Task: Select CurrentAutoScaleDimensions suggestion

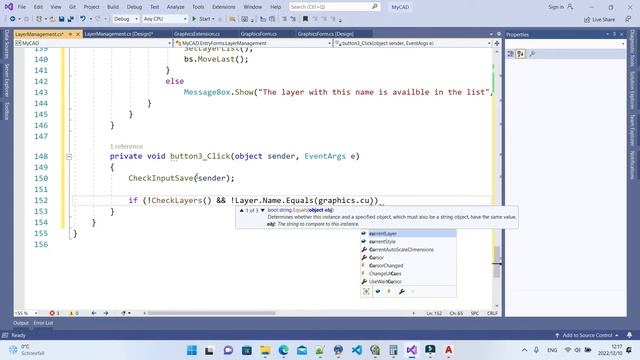Action: click(x=408, y=249)
